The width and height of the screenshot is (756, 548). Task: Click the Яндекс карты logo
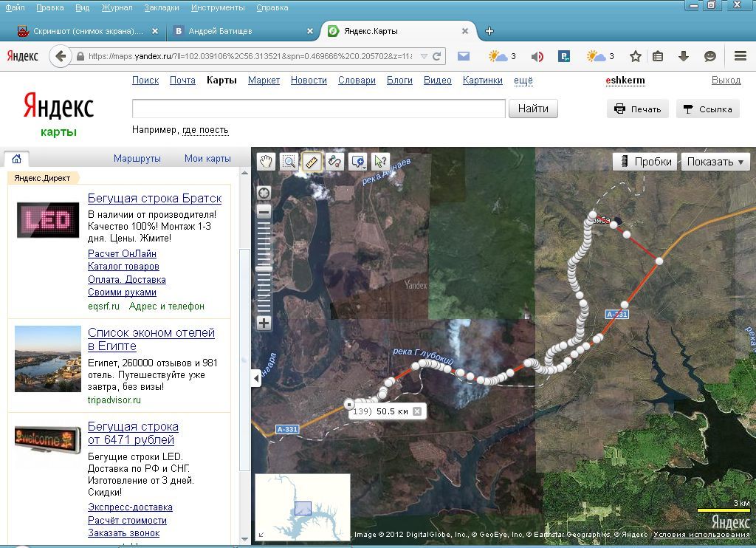point(58,114)
